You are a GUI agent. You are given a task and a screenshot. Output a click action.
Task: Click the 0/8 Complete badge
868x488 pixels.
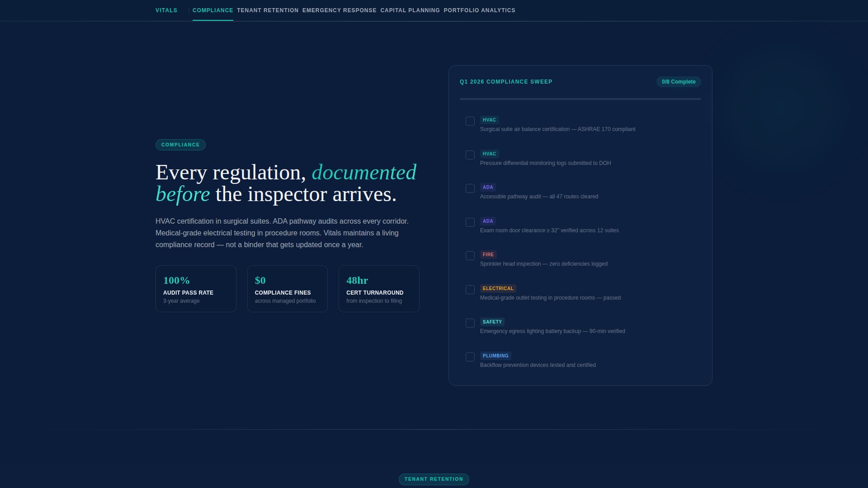[679, 82]
